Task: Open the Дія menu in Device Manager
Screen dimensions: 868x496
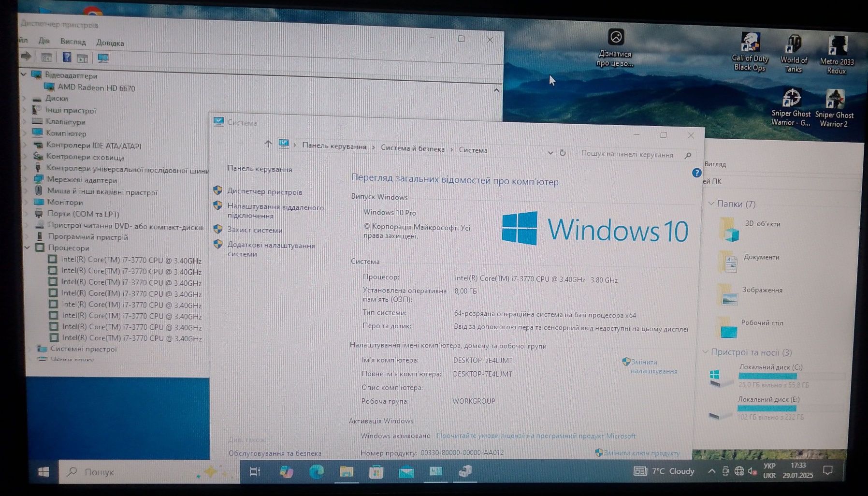Action: (x=44, y=41)
